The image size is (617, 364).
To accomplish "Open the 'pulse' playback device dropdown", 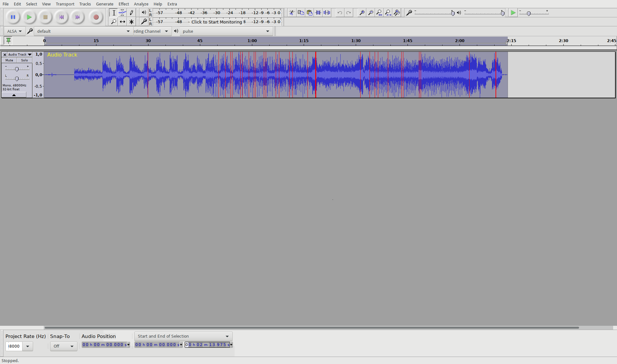I will [226, 31].
